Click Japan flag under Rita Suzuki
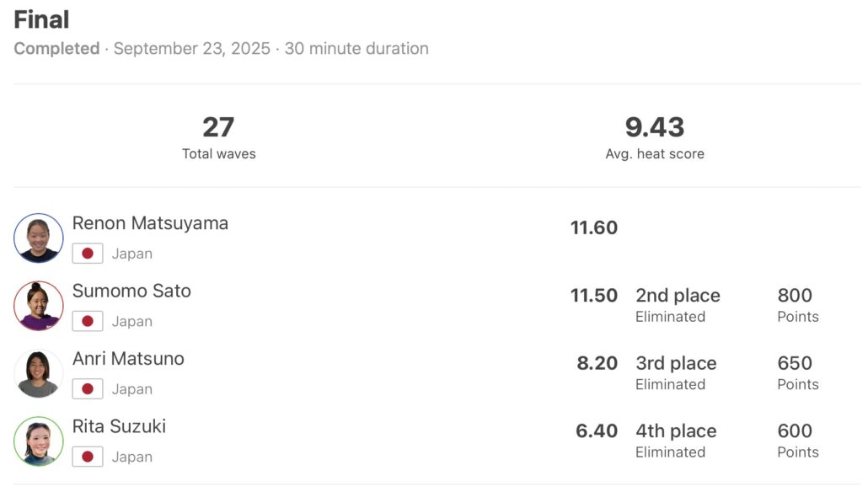The width and height of the screenshot is (868, 492). click(x=88, y=457)
